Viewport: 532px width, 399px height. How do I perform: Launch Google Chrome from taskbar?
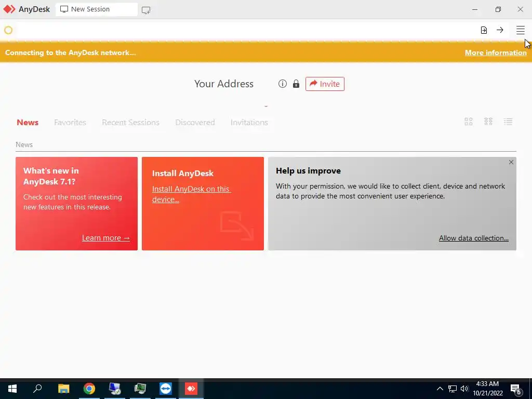pos(89,389)
